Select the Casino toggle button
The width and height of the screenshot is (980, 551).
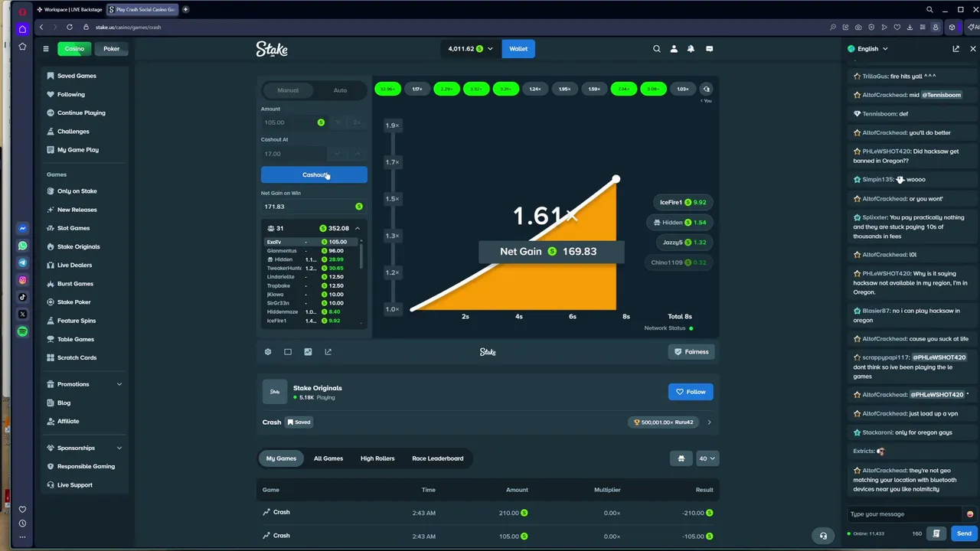coord(74,49)
